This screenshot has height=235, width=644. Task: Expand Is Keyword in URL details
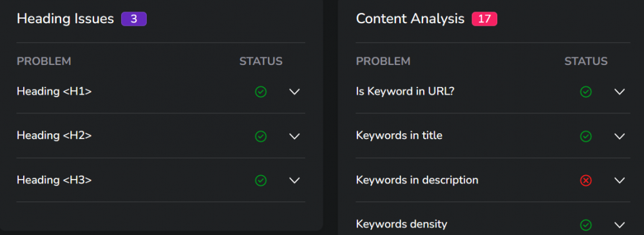click(x=620, y=91)
